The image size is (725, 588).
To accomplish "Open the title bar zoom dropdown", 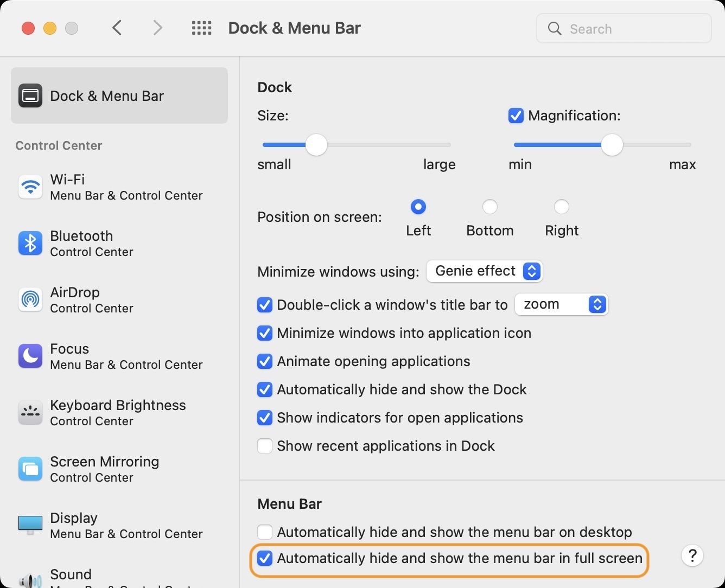I will pos(561,304).
